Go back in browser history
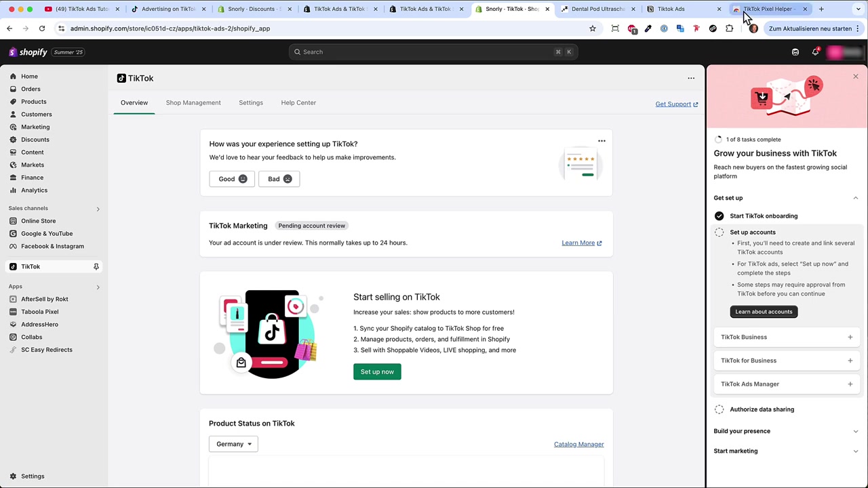Image resolution: width=868 pixels, height=488 pixels. coord(9,28)
